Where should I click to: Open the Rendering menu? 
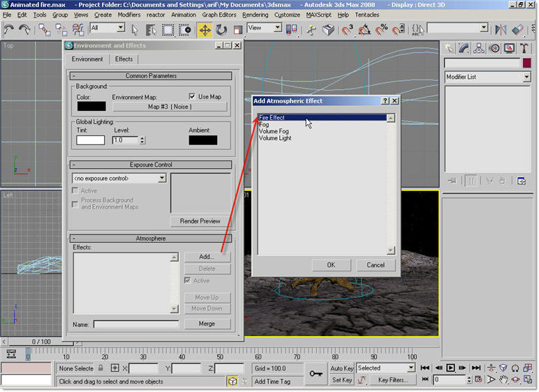(255, 15)
